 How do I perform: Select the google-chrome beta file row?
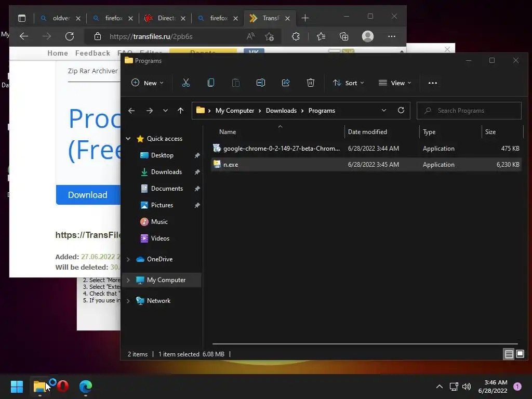366,148
